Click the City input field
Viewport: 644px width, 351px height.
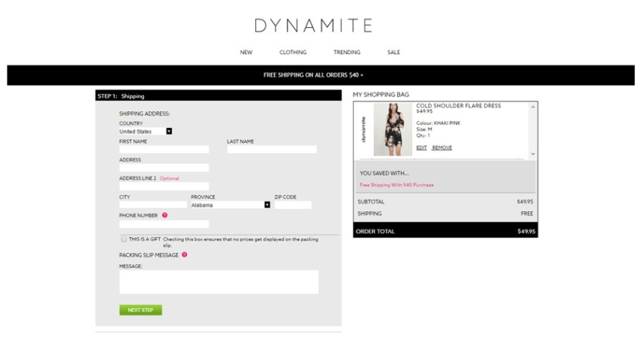pyautogui.click(x=153, y=205)
